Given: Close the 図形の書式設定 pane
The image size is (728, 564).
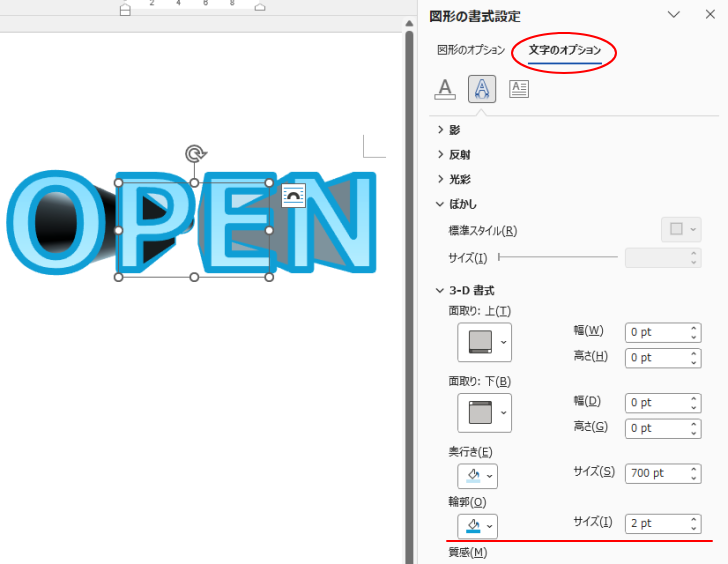Looking at the screenshot, I should [x=710, y=14].
